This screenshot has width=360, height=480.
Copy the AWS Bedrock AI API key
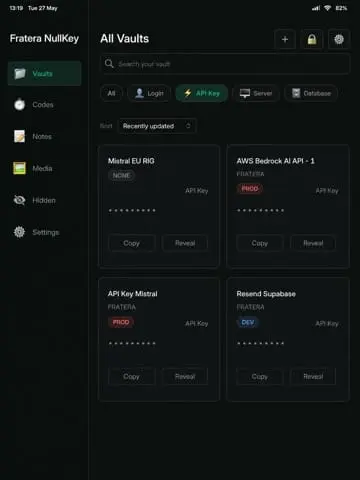[x=260, y=243]
